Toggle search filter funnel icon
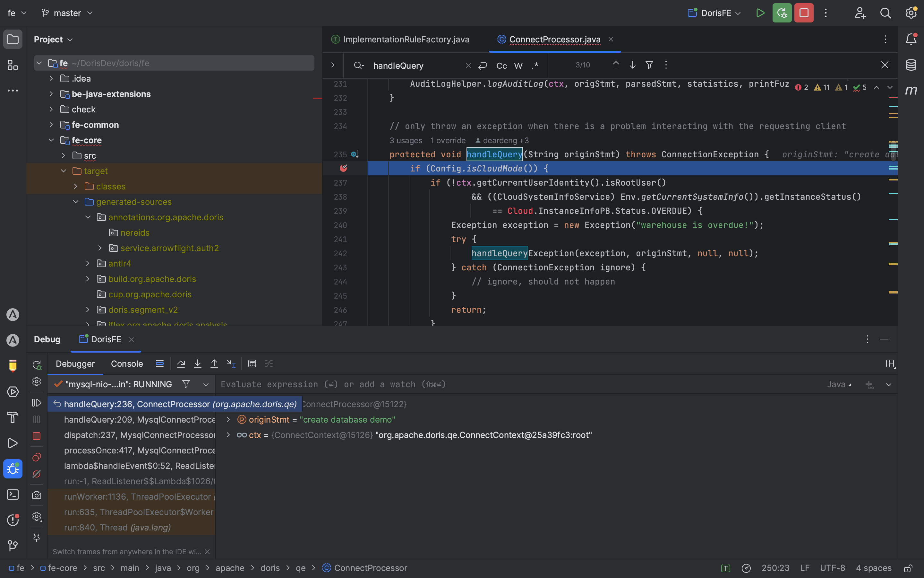924x578 pixels. click(649, 65)
